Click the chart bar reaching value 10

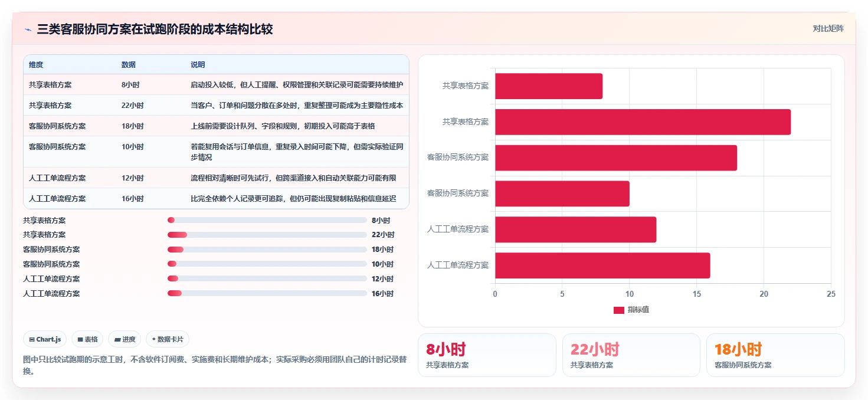(562, 194)
